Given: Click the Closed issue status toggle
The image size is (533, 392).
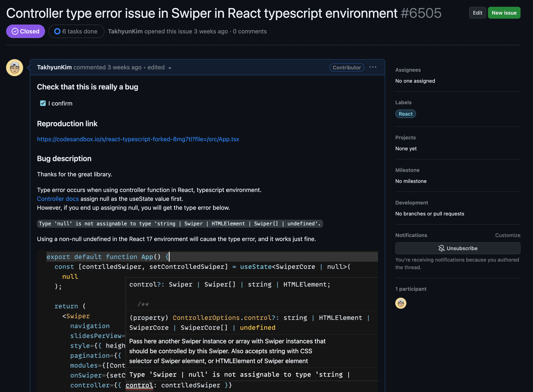Looking at the screenshot, I should 25,31.
